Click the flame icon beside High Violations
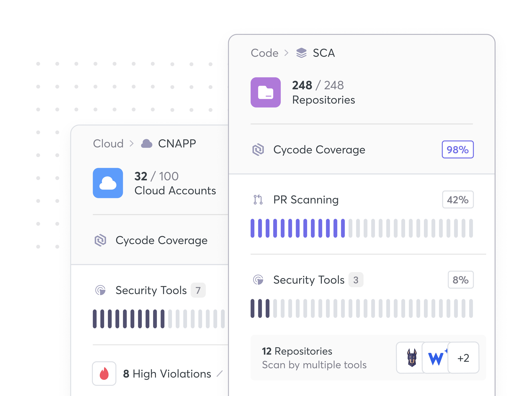This screenshot has width=532, height=396. 104,374
